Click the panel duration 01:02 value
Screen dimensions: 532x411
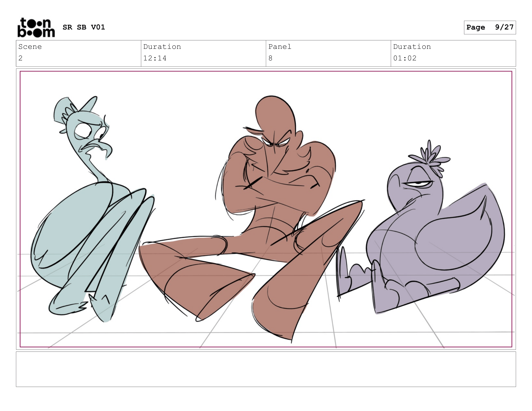tap(405, 58)
